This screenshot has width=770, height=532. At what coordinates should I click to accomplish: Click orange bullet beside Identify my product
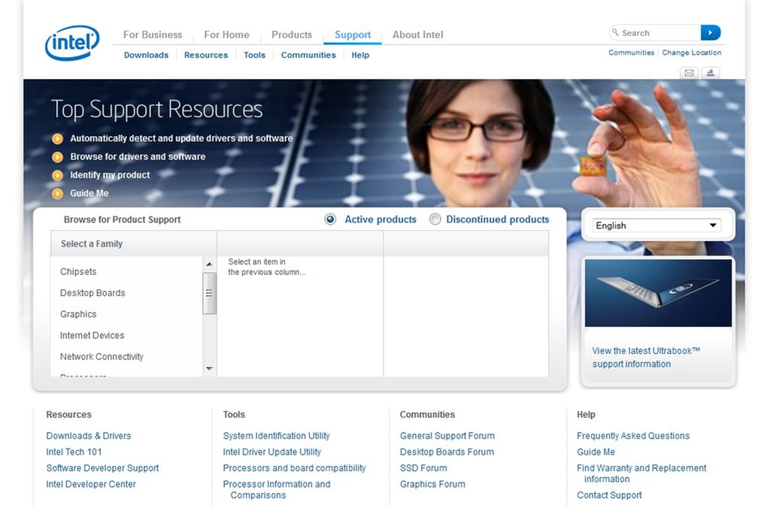[58, 175]
